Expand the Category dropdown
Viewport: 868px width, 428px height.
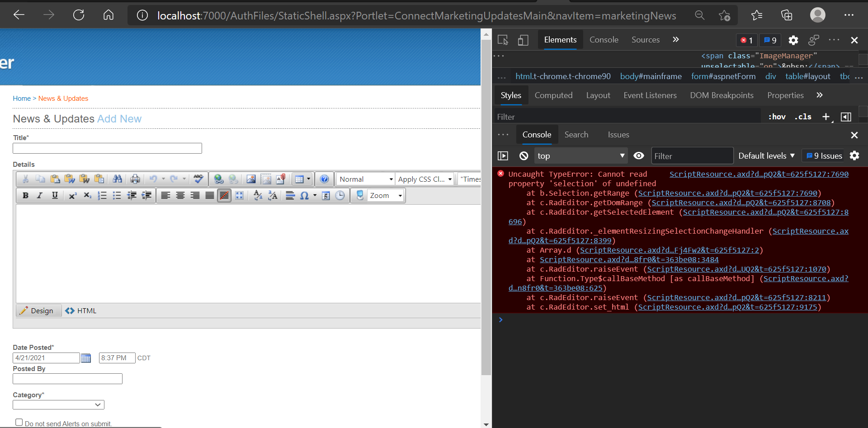pyautogui.click(x=58, y=405)
